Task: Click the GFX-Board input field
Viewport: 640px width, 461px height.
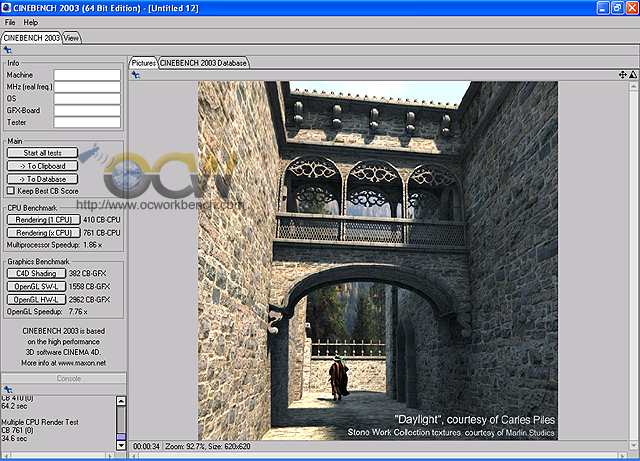Action: coord(87,110)
